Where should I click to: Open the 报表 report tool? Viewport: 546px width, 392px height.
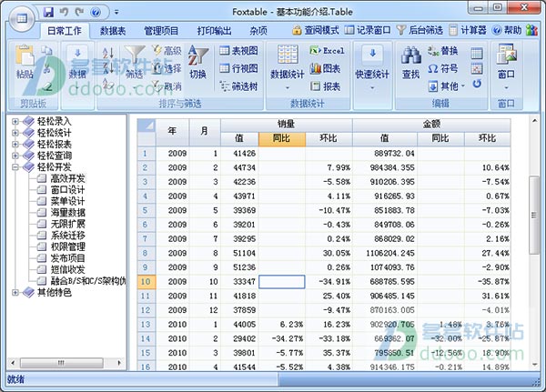[x=325, y=86]
